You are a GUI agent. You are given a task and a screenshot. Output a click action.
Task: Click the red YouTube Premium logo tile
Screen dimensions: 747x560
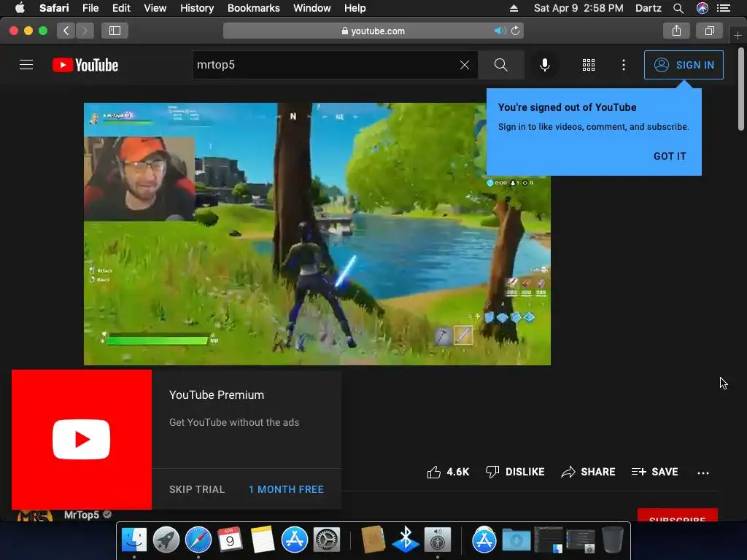point(82,440)
